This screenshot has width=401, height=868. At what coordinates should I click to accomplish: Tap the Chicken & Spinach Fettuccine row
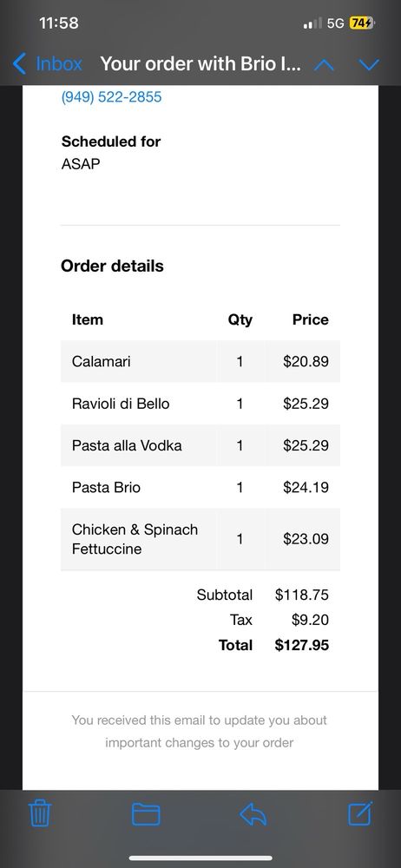point(200,539)
